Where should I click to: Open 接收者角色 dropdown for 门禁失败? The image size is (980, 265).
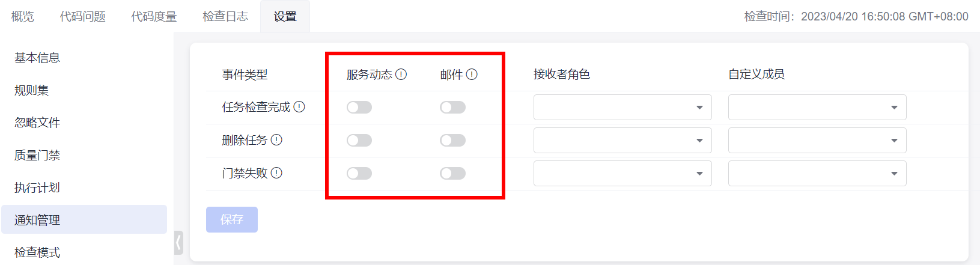pos(622,174)
